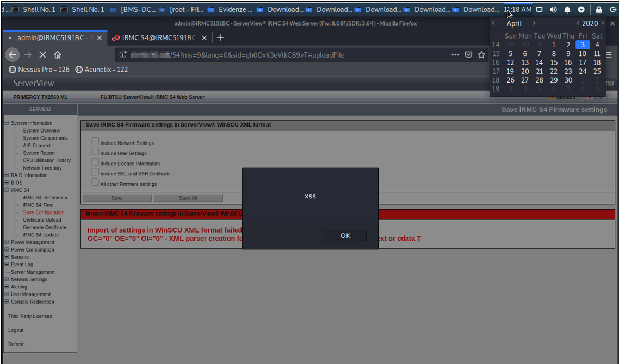This screenshot has width=619, height=364.
Task: Switch to iRMC S4@iRMC5191BC tab
Action: [x=159, y=38]
